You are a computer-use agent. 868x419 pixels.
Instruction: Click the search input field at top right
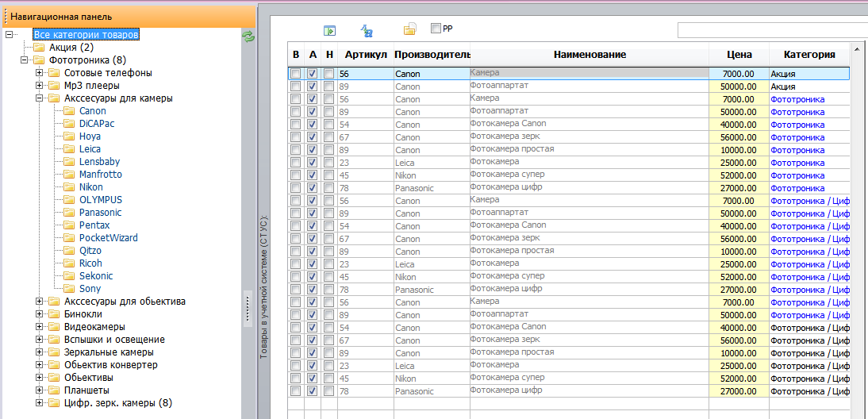[772, 30]
